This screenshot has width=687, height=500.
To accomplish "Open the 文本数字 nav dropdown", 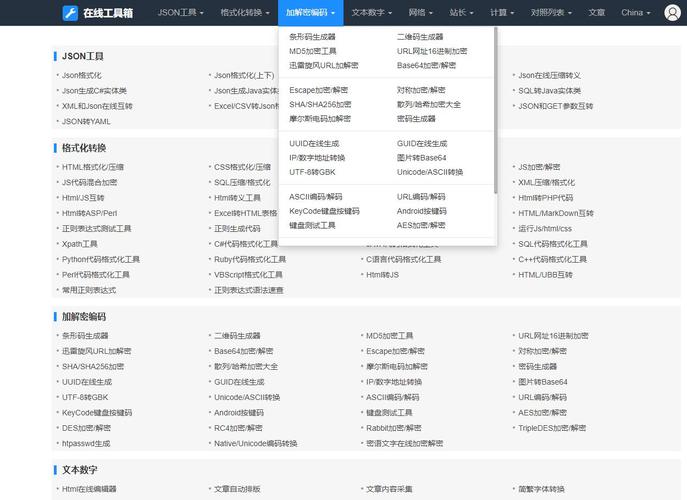I will (371, 13).
